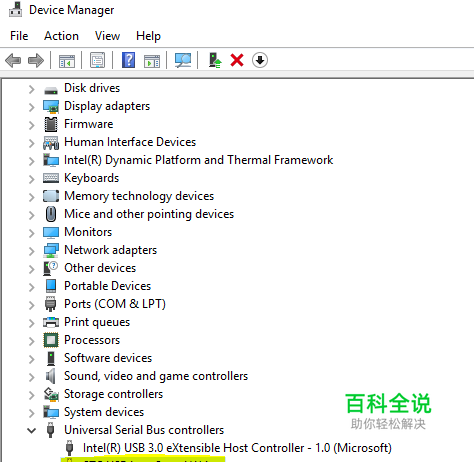Click the Software devices icon
This screenshot has width=474, height=462.
pyautogui.click(x=51, y=358)
